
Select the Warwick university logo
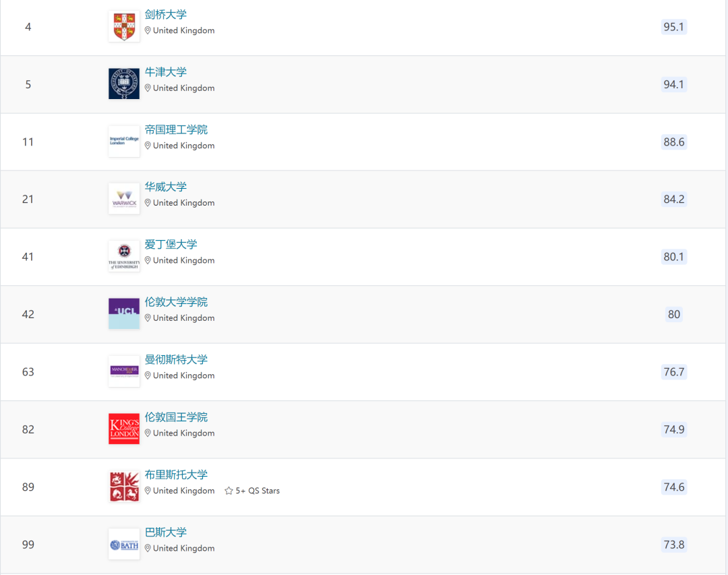coord(124,199)
